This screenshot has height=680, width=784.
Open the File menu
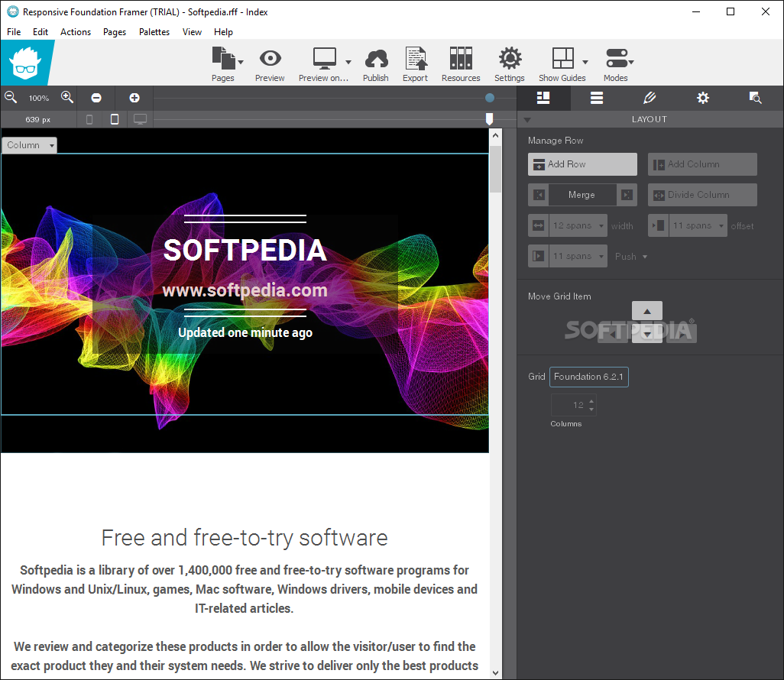tap(14, 32)
